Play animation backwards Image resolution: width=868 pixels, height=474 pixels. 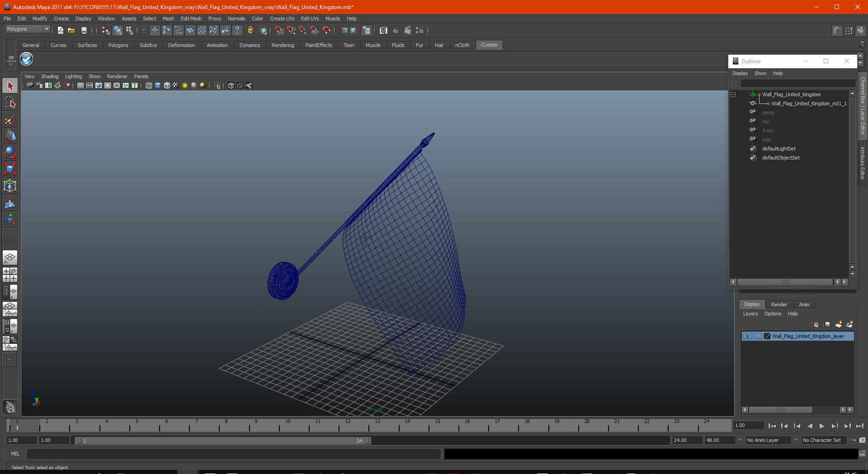(810, 426)
